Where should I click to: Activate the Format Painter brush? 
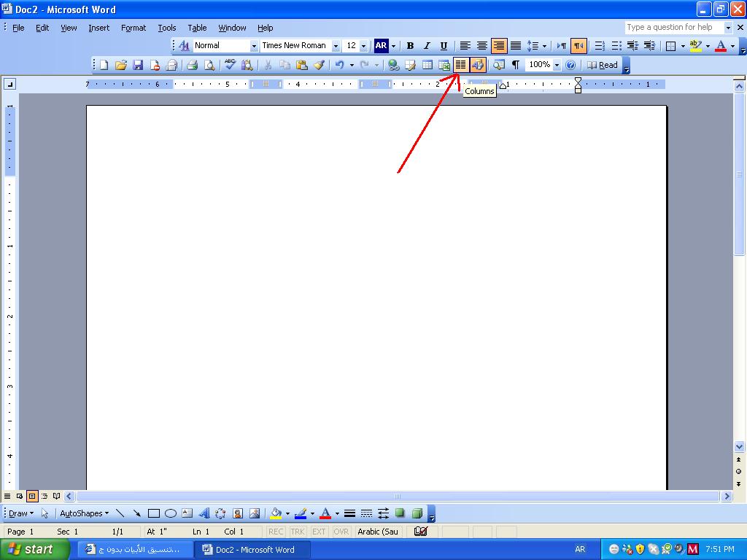coord(319,65)
